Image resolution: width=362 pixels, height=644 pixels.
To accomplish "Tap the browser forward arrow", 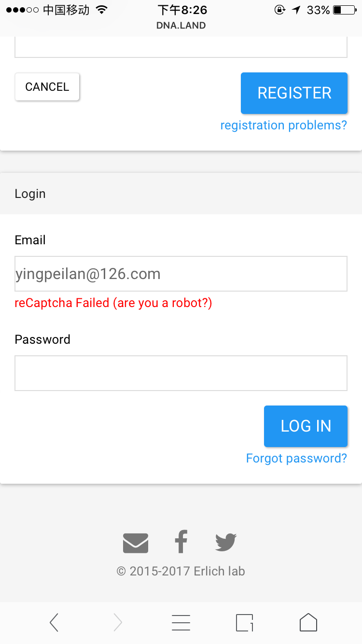I will coord(118,622).
